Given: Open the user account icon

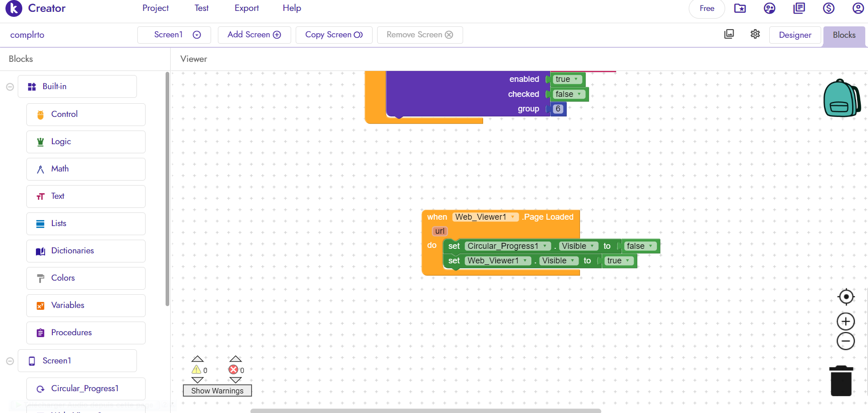Looking at the screenshot, I should [x=858, y=8].
